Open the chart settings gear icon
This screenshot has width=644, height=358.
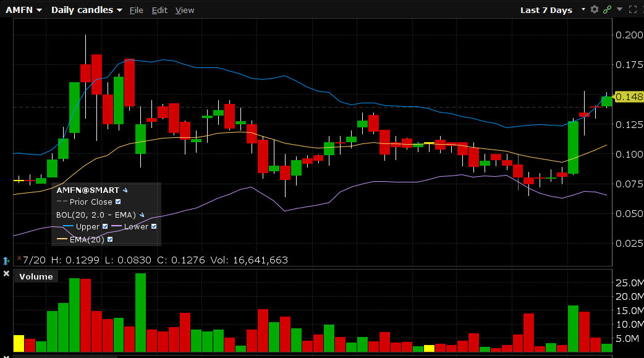pos(595,9)
